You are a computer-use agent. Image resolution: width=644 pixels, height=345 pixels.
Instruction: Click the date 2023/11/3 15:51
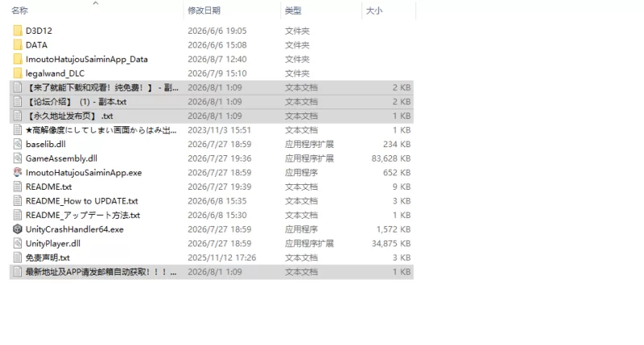coord(219,130)
